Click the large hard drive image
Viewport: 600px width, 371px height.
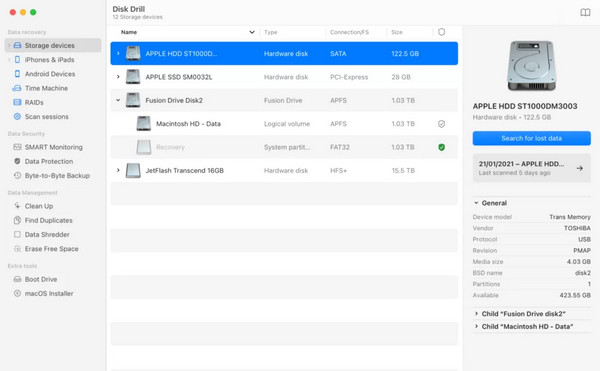coord(532,65)
